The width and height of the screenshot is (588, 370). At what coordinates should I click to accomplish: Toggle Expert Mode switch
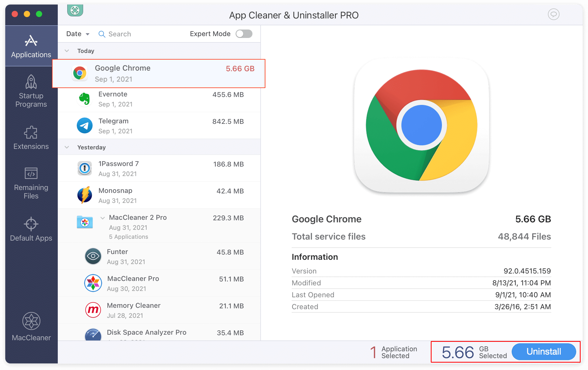click(x=244, y=34)
